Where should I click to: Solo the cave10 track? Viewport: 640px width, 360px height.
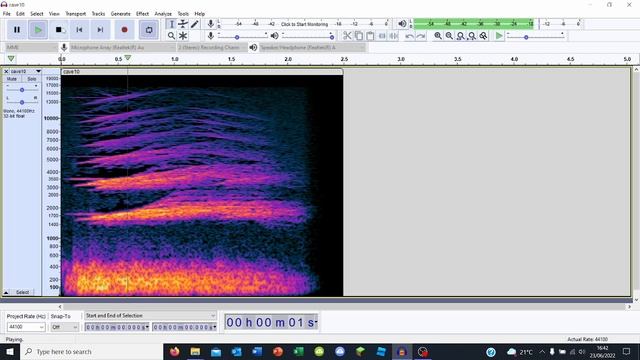31,79
